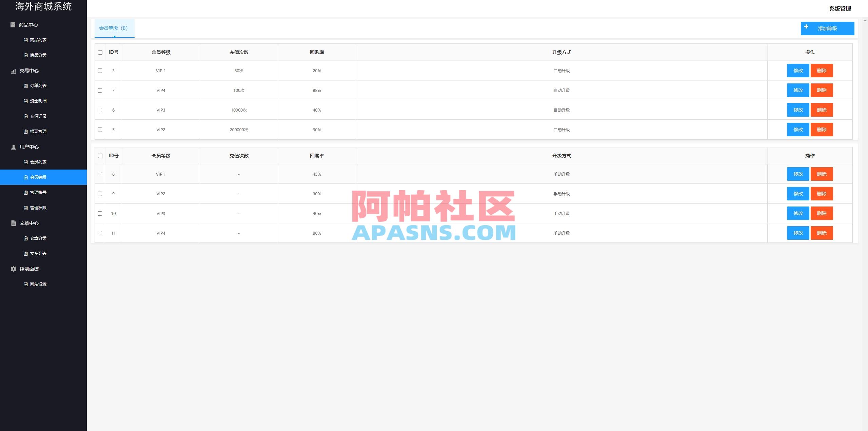Click the 订单列表 sub-item icon

25,85
